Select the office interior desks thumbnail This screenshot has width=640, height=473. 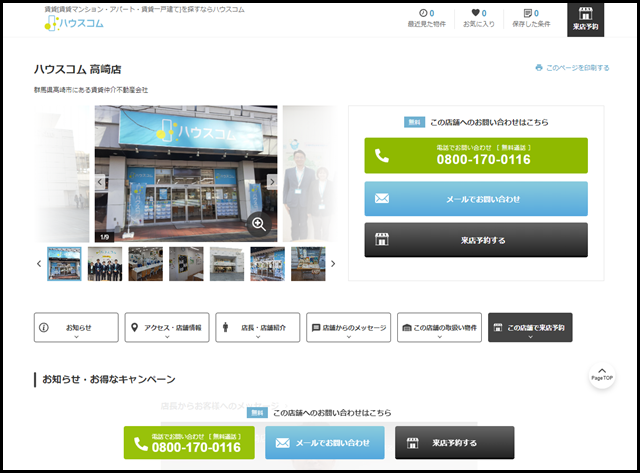point(146,264)
